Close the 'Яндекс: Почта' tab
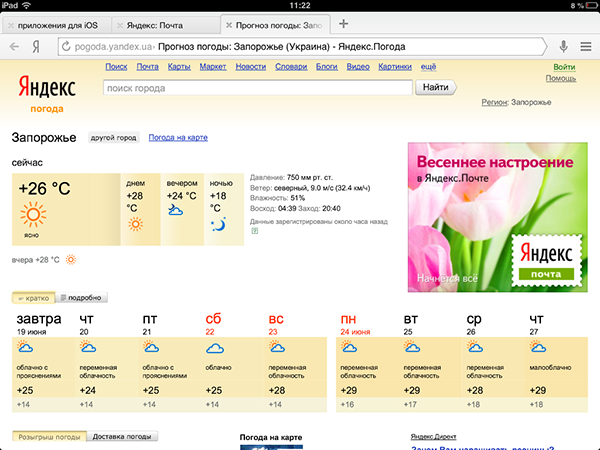Image resolution: width=600 pixels, height=450 pixels. tap(120, 26)
